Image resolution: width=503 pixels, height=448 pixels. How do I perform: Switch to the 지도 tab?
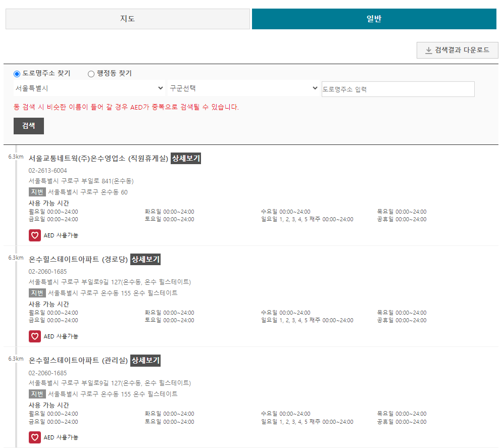tap(128, 19)
